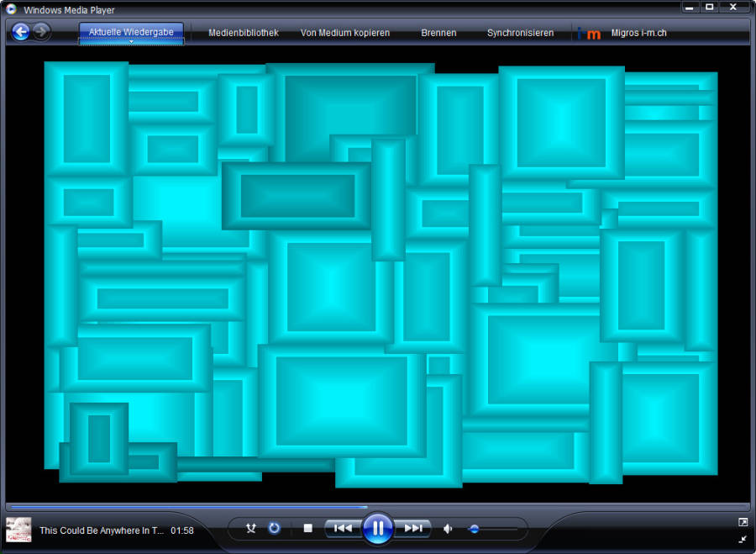Go back to the previous track

point(343,529)
